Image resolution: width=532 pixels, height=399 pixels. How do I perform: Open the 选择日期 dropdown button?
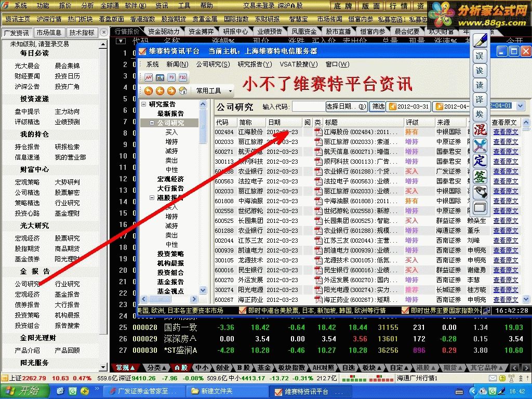pos(347,106)
